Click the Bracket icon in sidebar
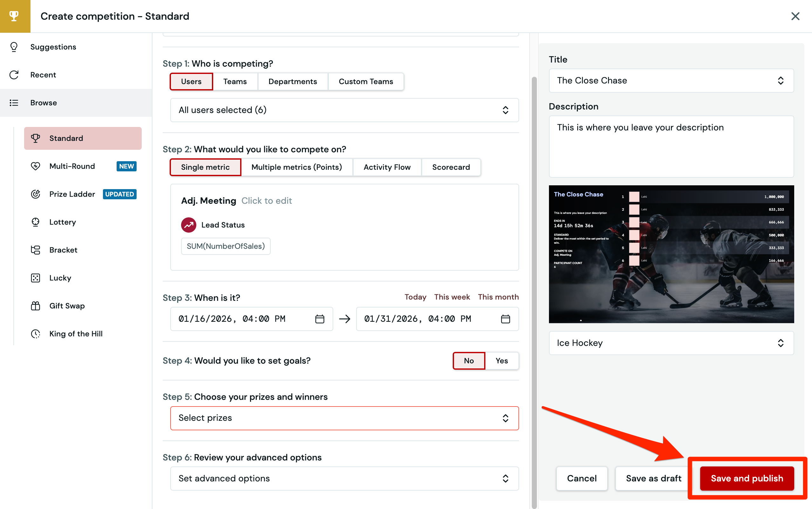Screen dimensions: 812x509 (x=35, y=250)
